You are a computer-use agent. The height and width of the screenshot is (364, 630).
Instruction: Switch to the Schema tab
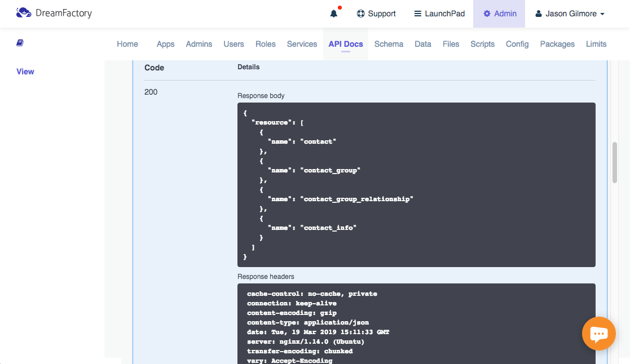tap(389, 43)
